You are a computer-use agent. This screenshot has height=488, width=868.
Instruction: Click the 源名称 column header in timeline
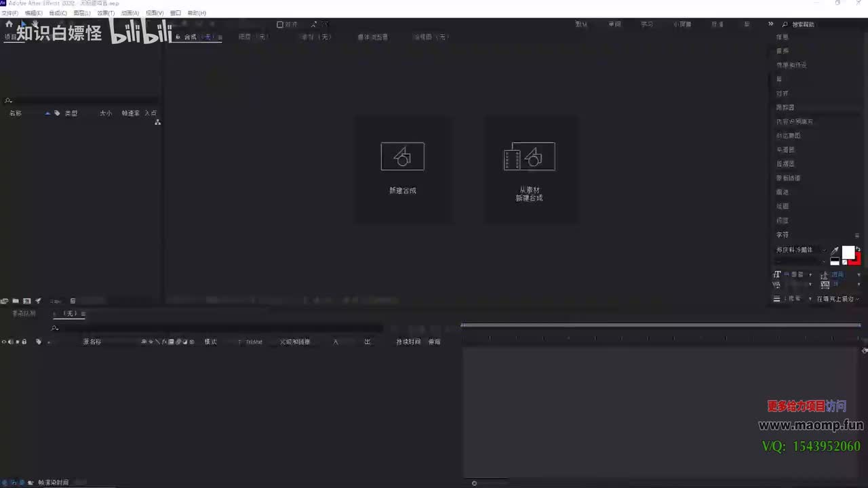(92, 342)
